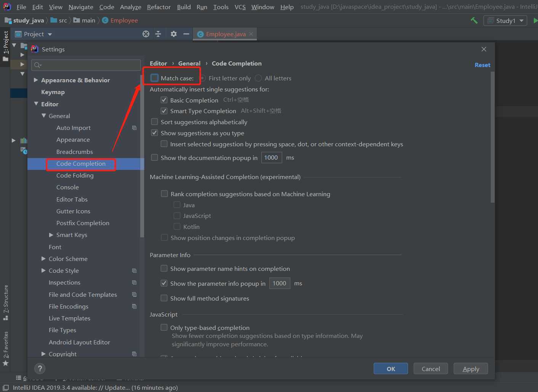Viewport: 538px width, 392px height.
Task: Click the Cancel button in Settings
Action: (x=431, y=369)
